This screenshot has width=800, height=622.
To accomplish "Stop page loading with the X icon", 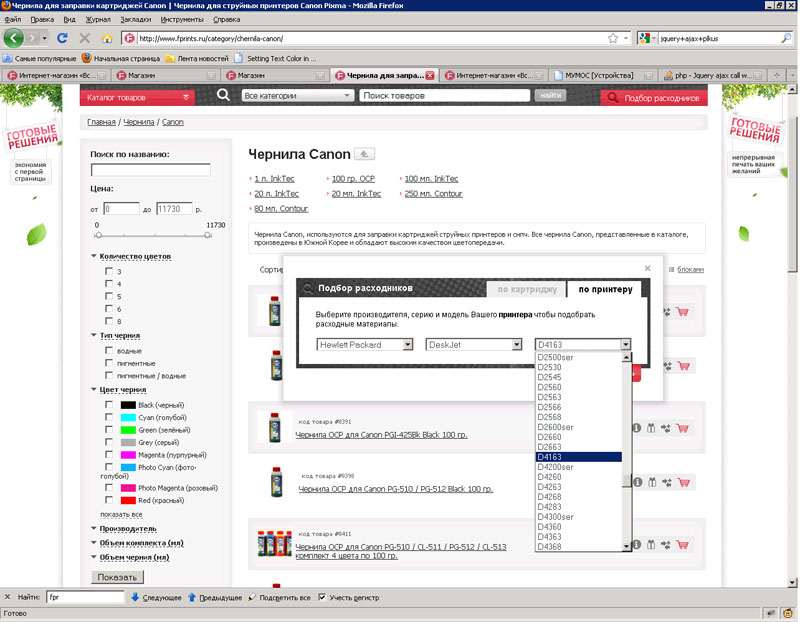I will tap(85, 38).
